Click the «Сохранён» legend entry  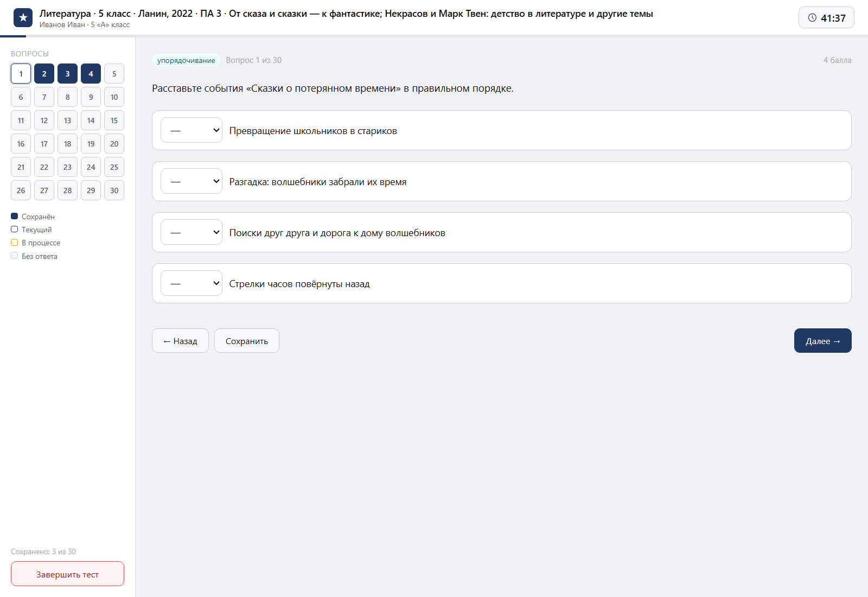(x=33, y=217)
